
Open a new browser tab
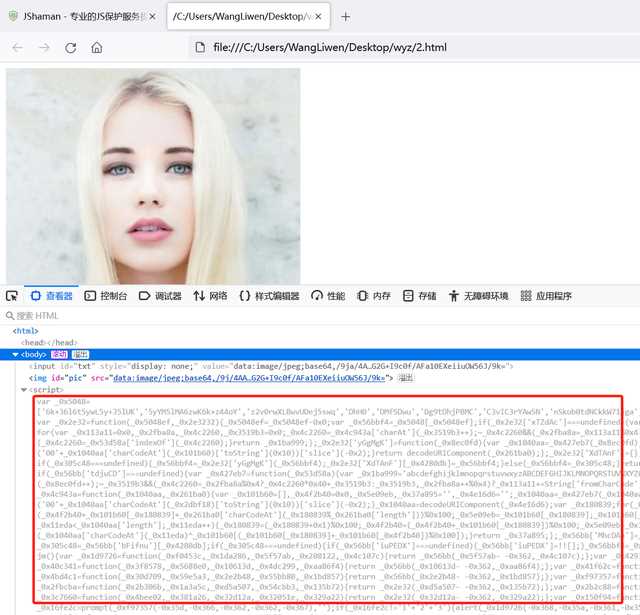coord(345,17)
